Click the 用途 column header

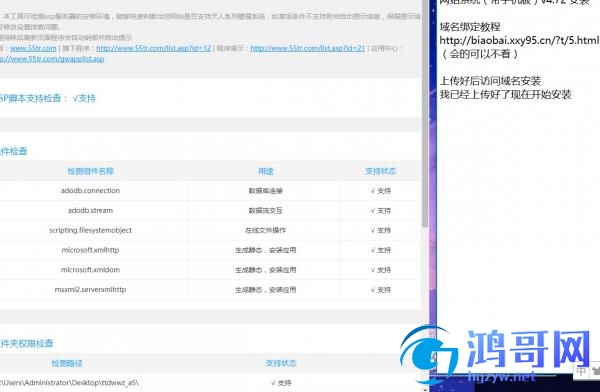[266, 171]
